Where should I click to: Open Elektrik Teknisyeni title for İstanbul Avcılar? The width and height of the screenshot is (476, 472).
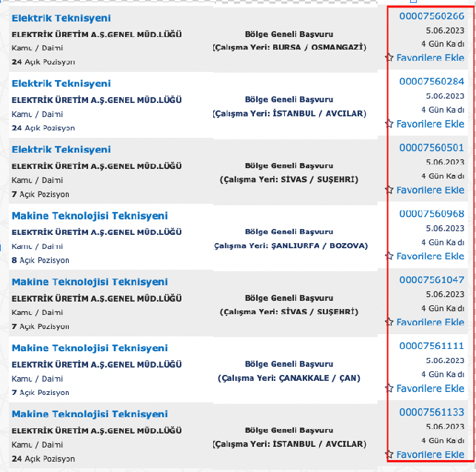pyautogui.click(x=61, y=84)
